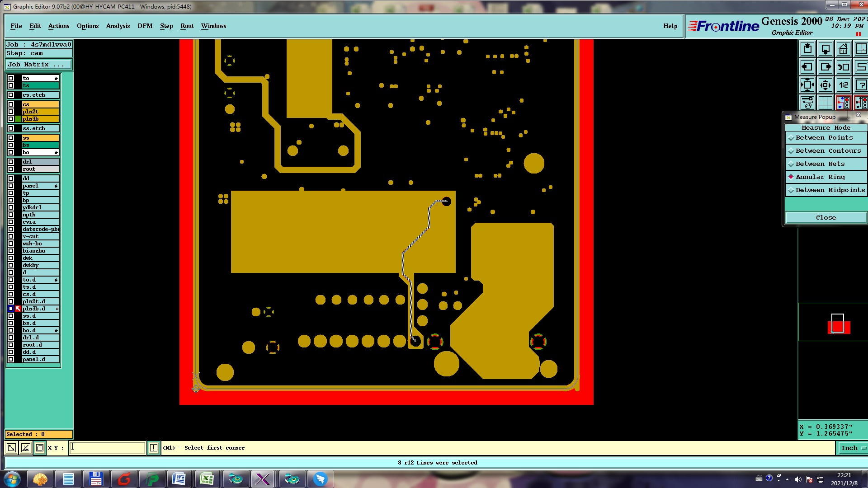
Task: Click Close in Measure Popup
Action: click(826, 218)
